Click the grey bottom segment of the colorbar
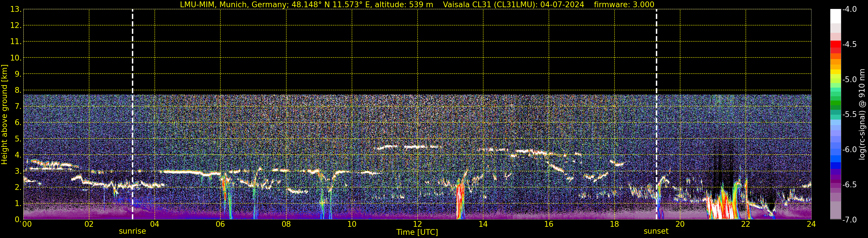This screenshot has width=868, height=238. 836,210
